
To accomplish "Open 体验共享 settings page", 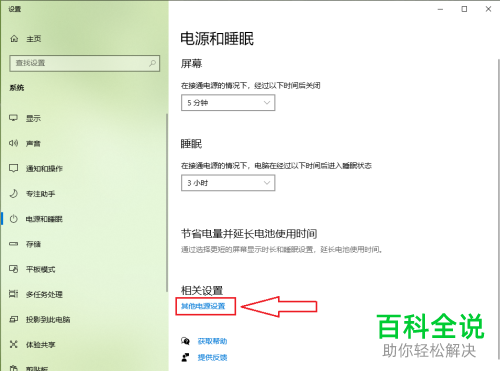I will [x=41, y=345].
